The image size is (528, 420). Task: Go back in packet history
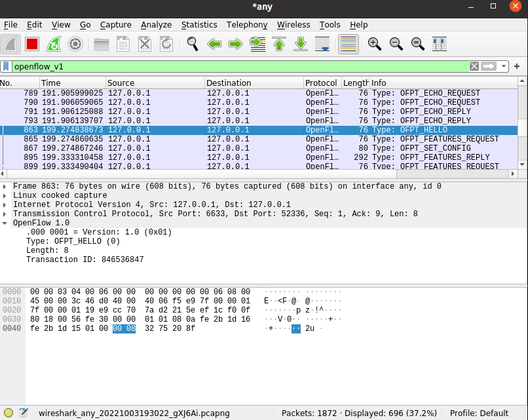pyautogui.click(x=214, y=44)
